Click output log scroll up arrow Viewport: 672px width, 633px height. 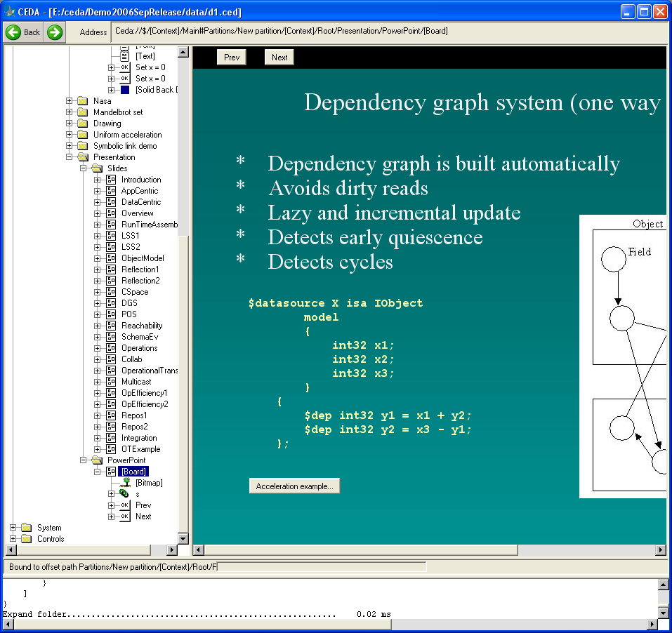point(663,584)
